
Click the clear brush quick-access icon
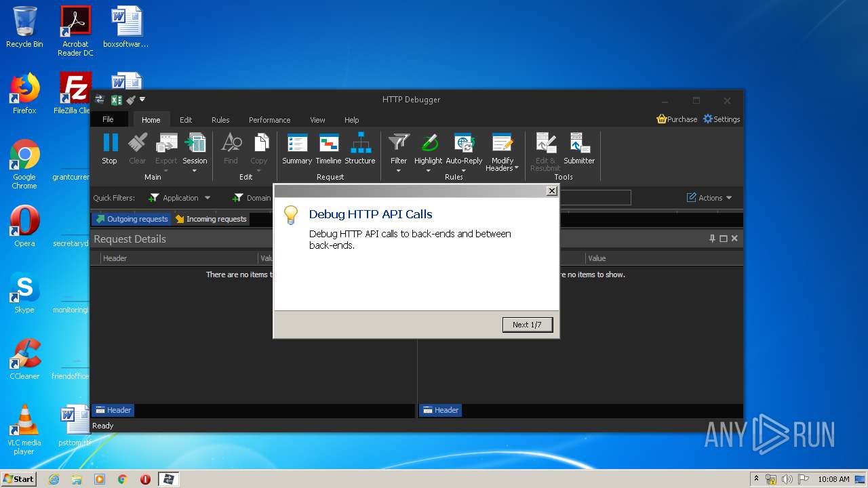tap(130, 100)
